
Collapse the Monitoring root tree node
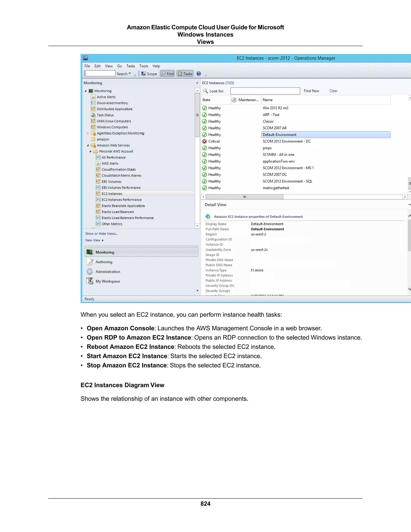click(x=85, y=91)
